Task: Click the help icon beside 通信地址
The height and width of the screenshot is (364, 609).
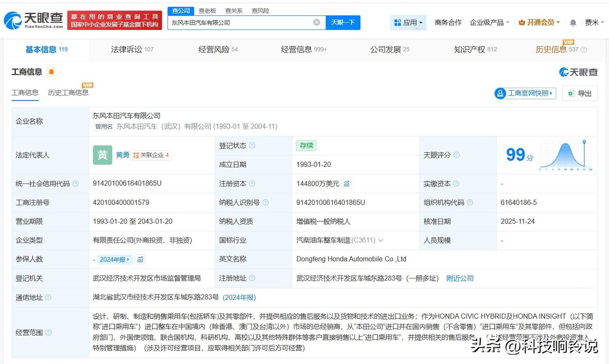Action: tap(48, 297)
